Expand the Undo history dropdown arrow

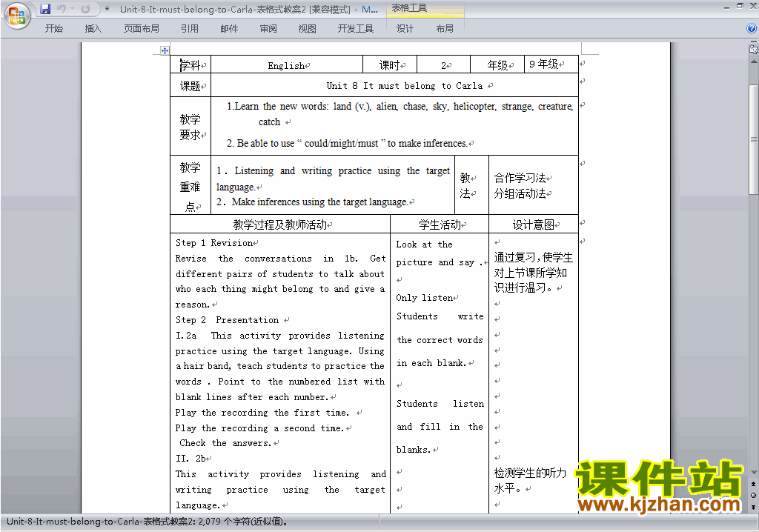click(x=72, y=9)
